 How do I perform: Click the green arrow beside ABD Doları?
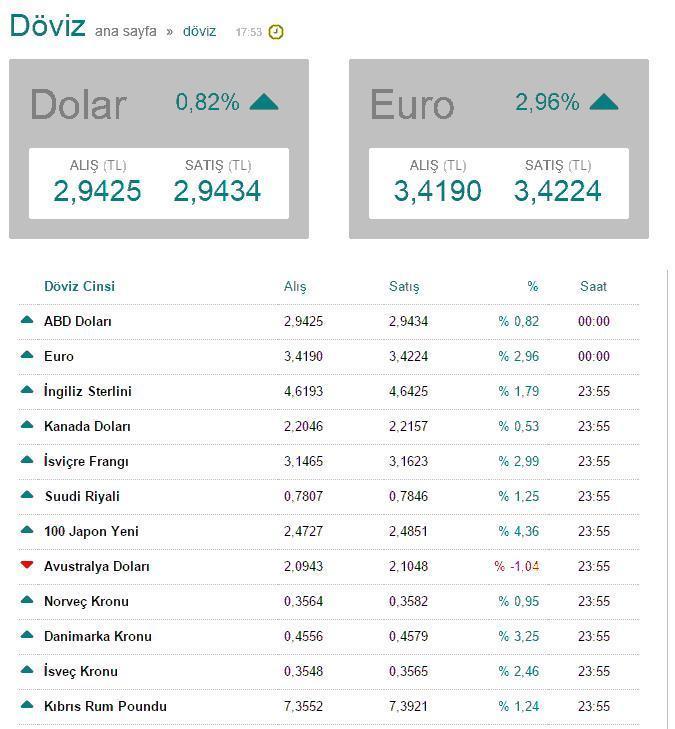[27, 320]
